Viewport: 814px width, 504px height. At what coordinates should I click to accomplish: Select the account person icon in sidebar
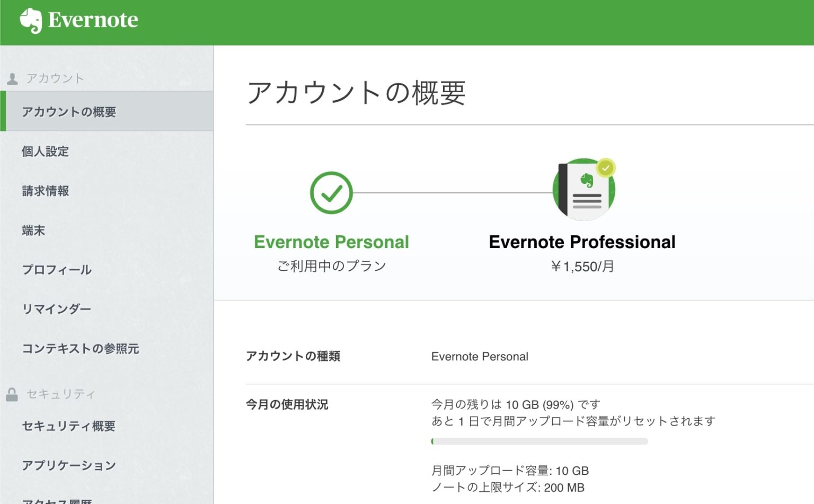click(x=12, y=77)
